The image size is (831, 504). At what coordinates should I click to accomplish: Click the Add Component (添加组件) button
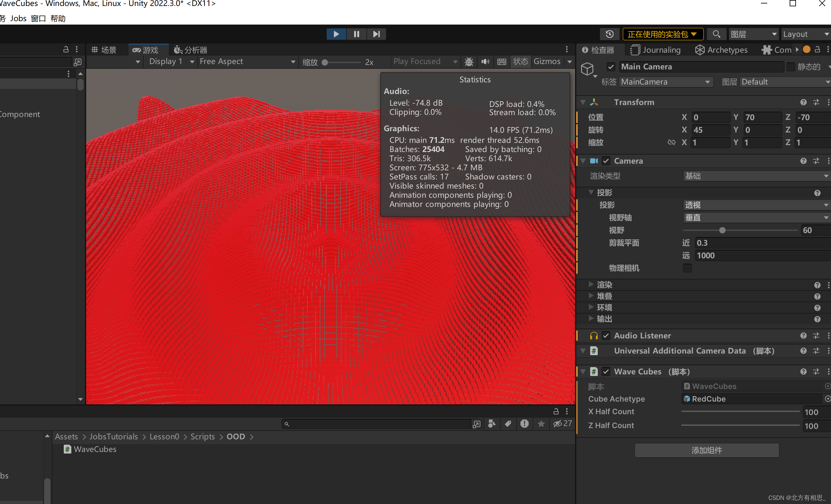coord(707,450)
